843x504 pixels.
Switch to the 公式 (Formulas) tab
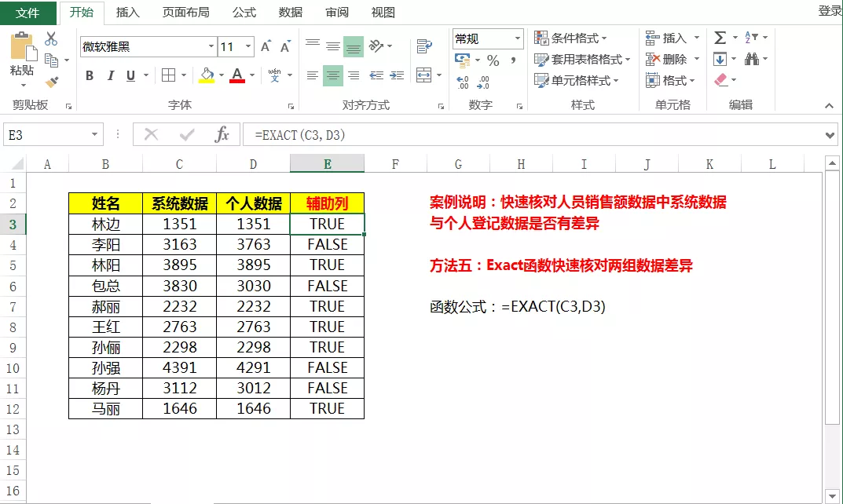(x=244, y=13)
